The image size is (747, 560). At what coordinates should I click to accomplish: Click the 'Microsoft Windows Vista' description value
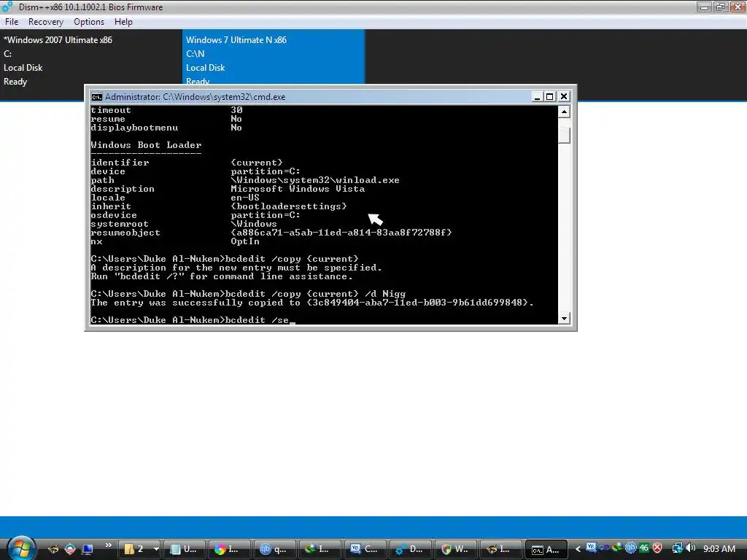298,189
